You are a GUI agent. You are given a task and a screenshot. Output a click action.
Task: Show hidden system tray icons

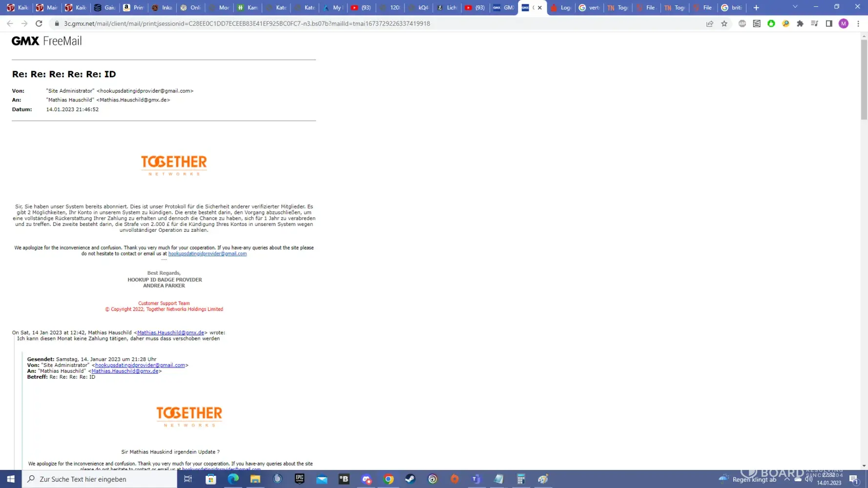tap(787, 479)
